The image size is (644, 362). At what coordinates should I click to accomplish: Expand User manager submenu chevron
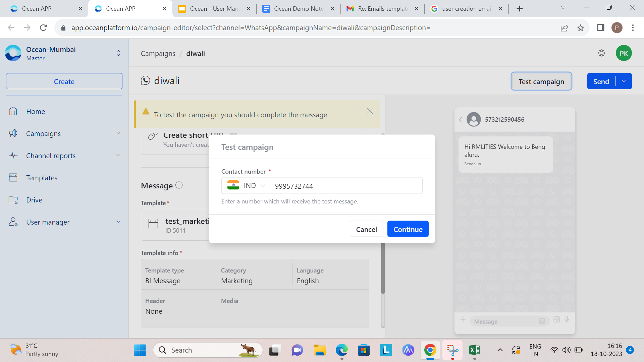pos(118,222)
